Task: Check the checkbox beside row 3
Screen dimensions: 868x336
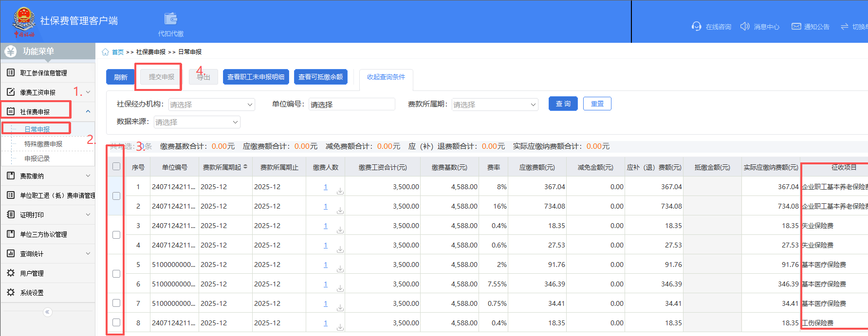Action: click(116, 235)
